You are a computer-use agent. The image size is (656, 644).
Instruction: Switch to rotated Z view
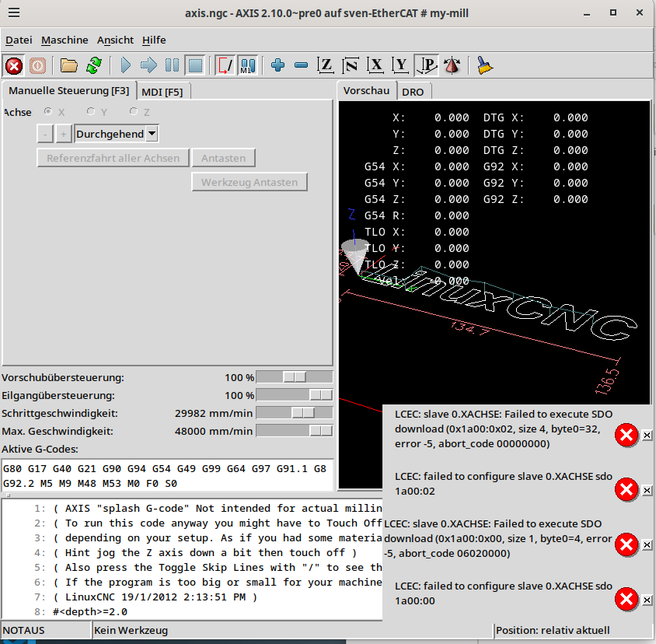pos(351,66)
